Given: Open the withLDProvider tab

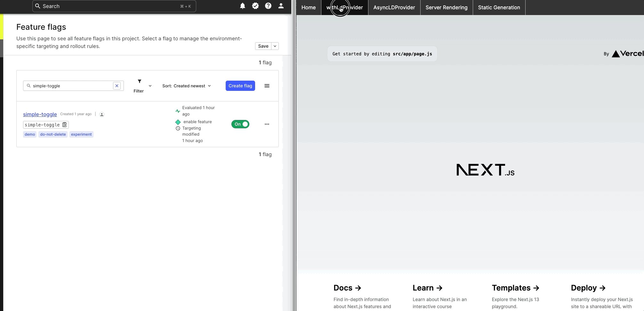Looking at the screenshot, I should tap(345, 7).
